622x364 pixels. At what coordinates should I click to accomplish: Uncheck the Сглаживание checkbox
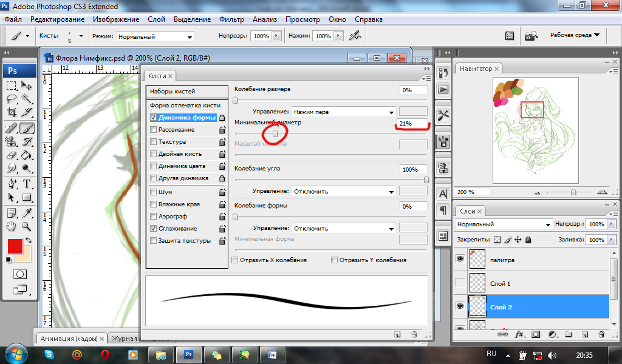154,229
